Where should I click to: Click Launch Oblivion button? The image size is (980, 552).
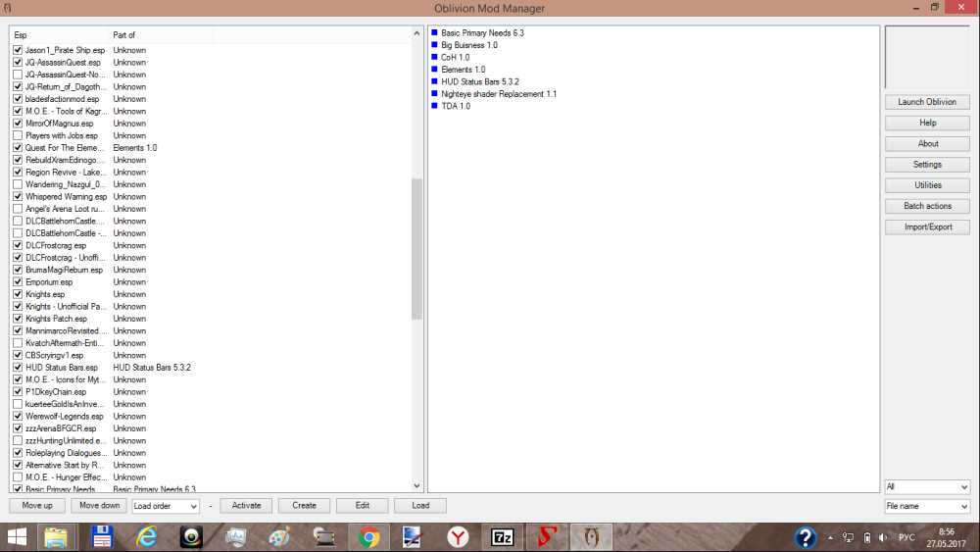pyautogui.click(x=927, y=102)
